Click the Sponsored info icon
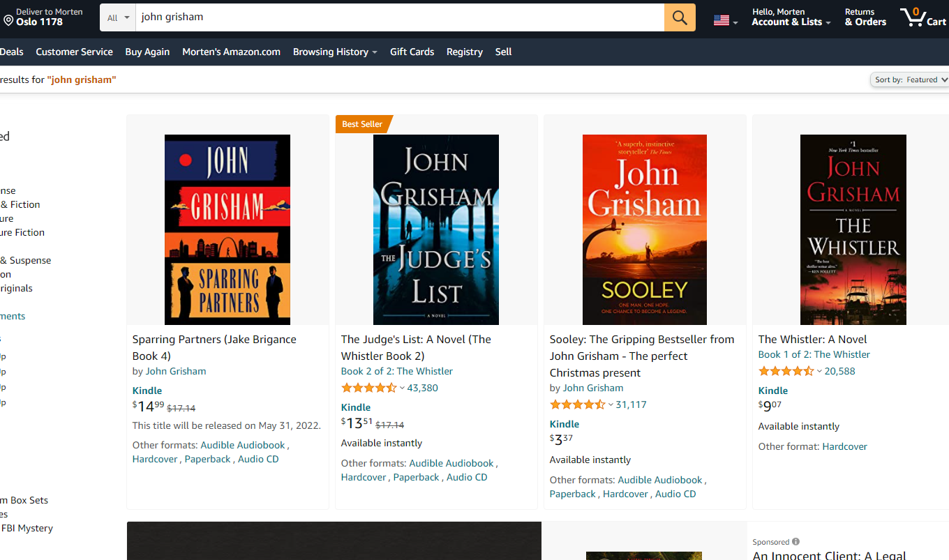This screenshot has width=949, height=560. (795, 542)
